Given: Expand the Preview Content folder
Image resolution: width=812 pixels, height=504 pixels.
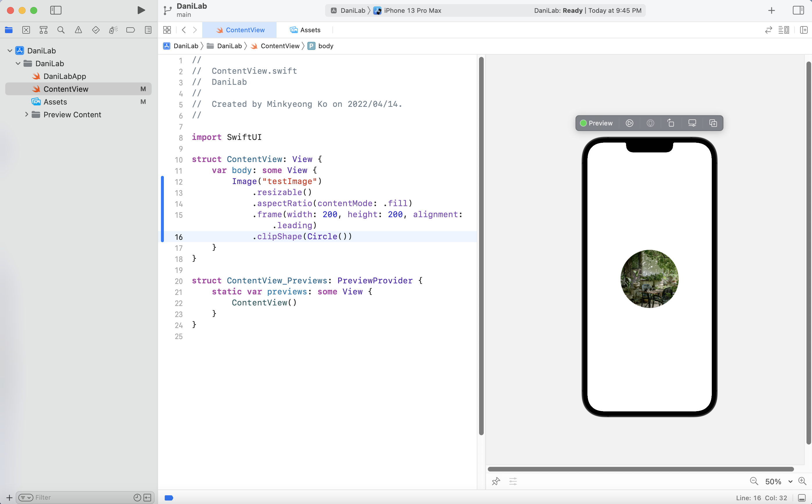Looking at the screenshot, I should [x=27, y=114].
